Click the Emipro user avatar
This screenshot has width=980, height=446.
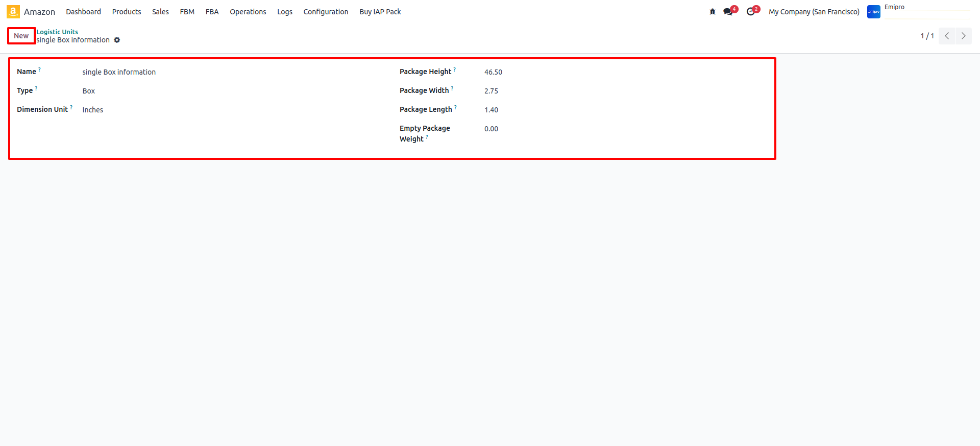click(874, 12)
